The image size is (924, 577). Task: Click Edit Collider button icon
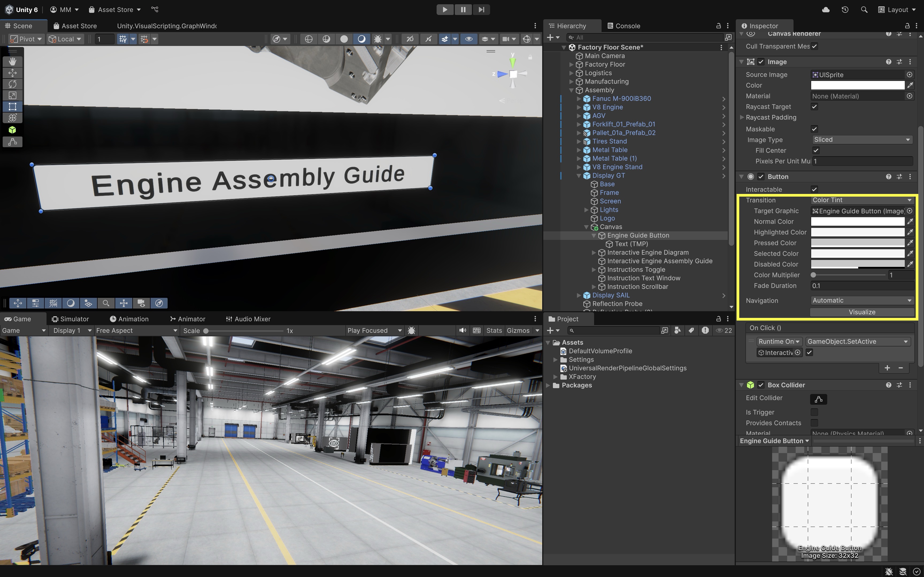point(818,399)
